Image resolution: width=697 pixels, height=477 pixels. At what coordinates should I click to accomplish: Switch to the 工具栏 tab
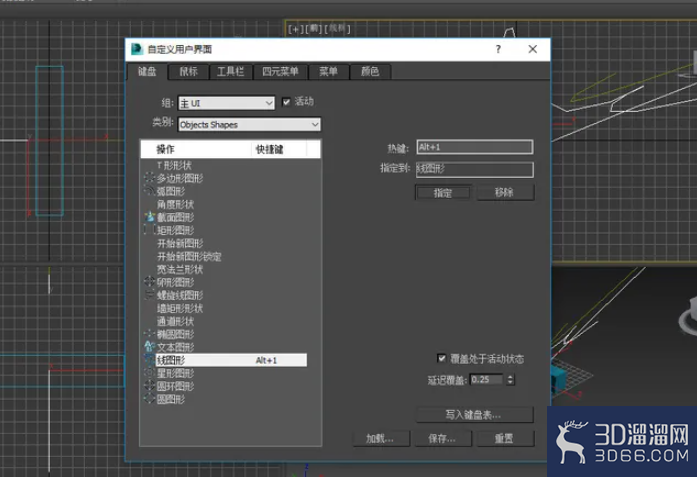[x=230, y=72]
